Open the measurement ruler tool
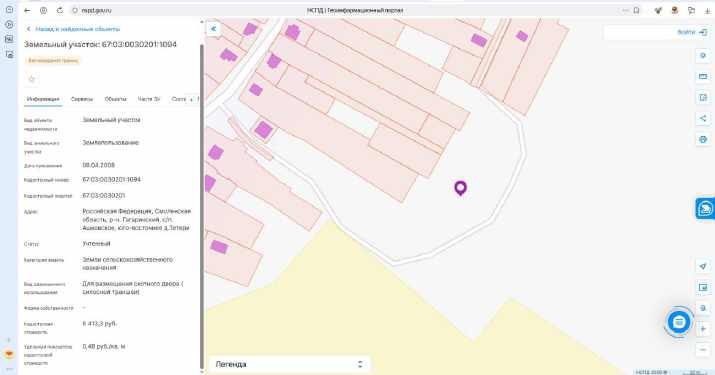The image size is (715, 375). point(703,76)
